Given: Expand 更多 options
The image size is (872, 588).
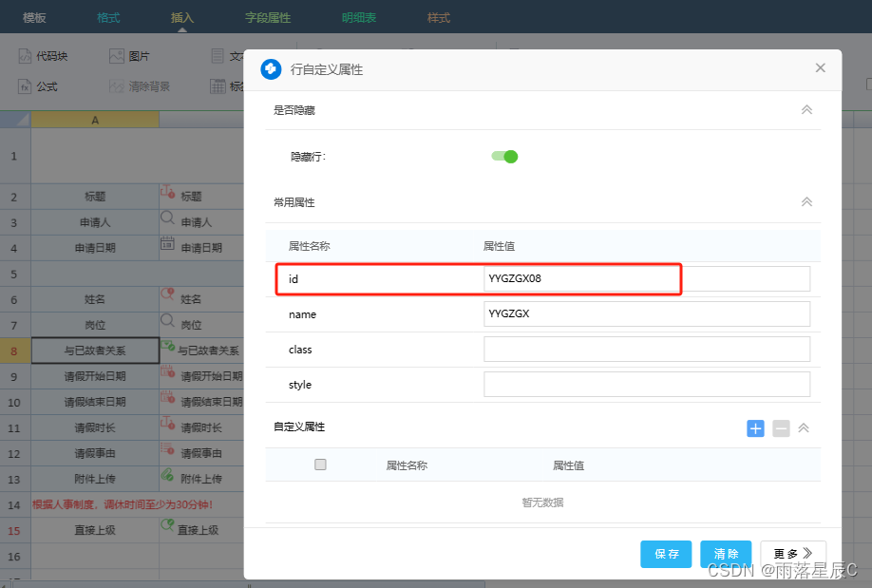Looking at the screenshot, I should pyautogui.click(x=793, y=554).
